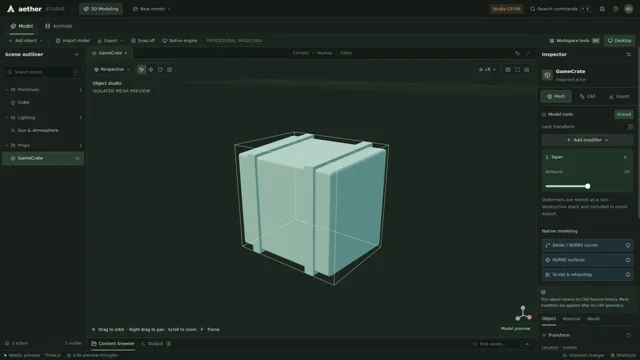The height and width of the screenshot is (360, 640).
Task: Select the Mesh tab in Inspector
Action: pos(556,97)
